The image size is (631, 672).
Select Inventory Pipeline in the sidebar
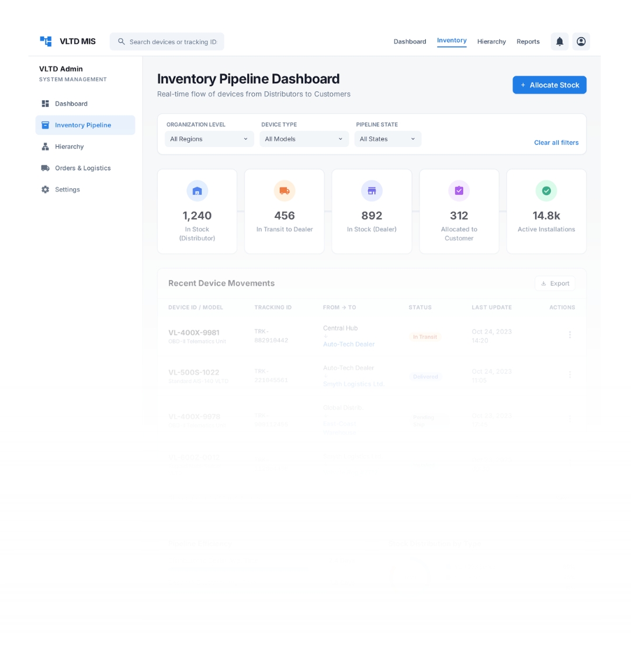coord(85,125)
